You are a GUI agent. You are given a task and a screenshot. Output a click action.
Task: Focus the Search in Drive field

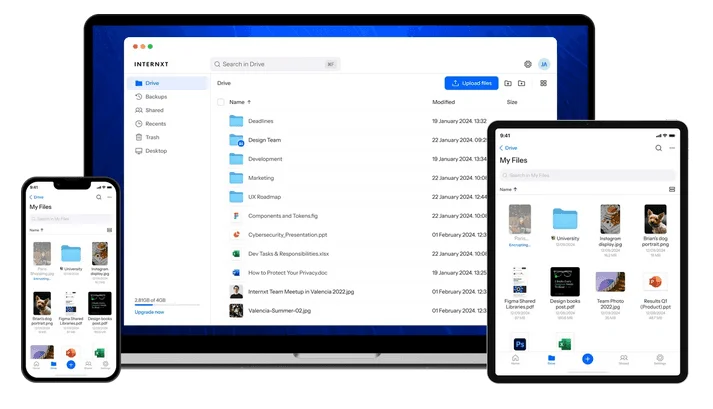coord(275,64)
